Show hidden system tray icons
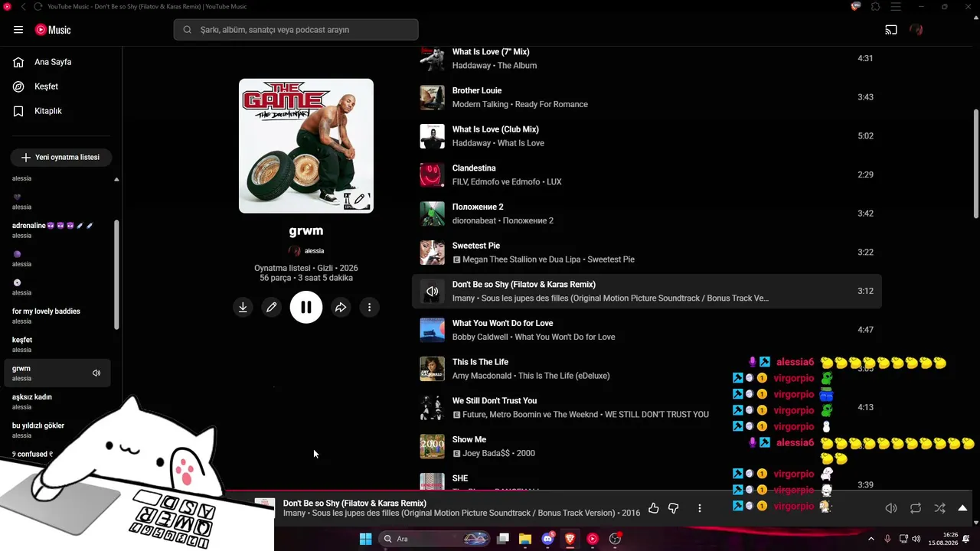Viewport: 980px width, 551px height. tap(871, 539)
